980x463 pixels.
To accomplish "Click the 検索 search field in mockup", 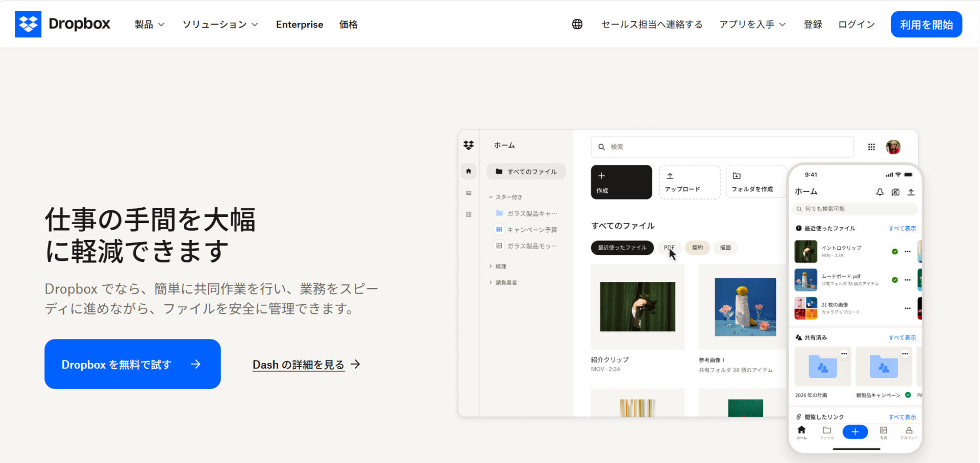I will (x=722, y=147).
